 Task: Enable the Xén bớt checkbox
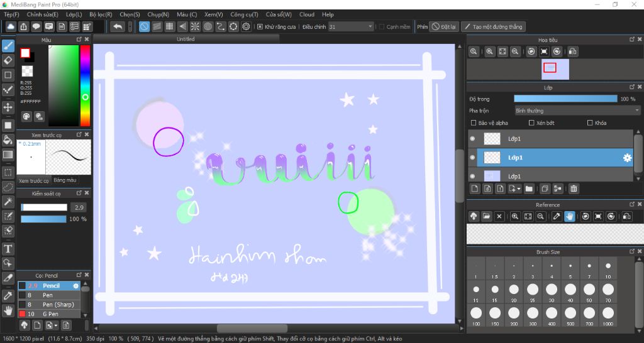point(531,122)
